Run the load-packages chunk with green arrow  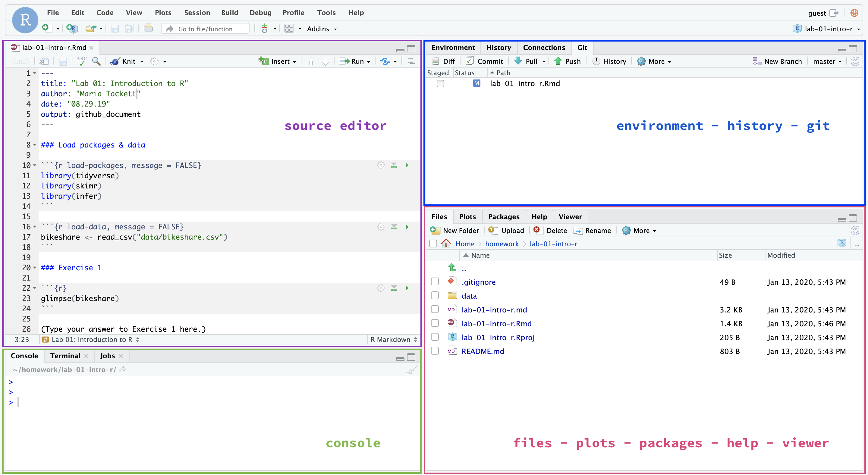pos(407,165)
